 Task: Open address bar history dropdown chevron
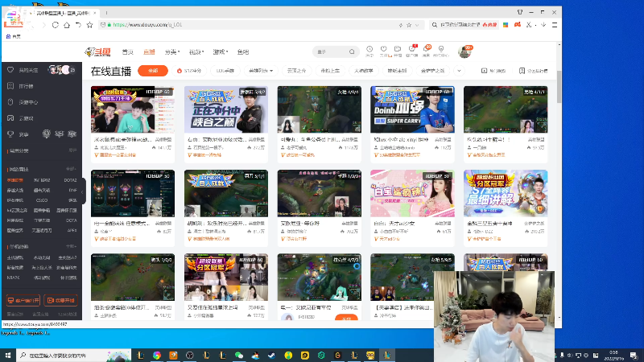(417, 25)
